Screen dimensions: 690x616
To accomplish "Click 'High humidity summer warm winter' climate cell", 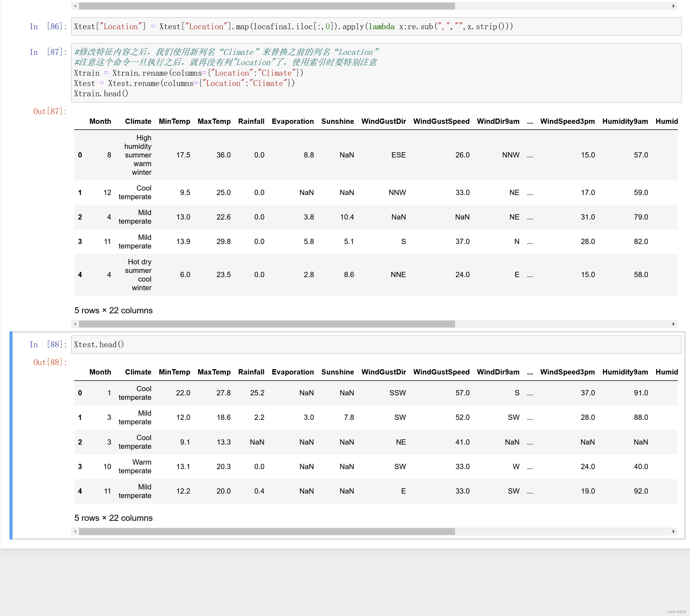I will click(138, 155).
